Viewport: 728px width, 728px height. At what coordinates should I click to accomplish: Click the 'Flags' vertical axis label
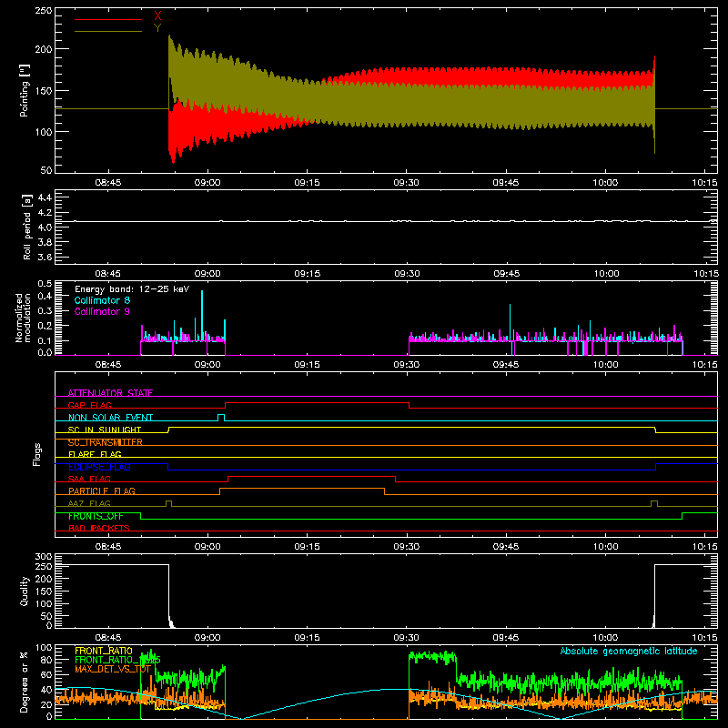pos(36,454)
